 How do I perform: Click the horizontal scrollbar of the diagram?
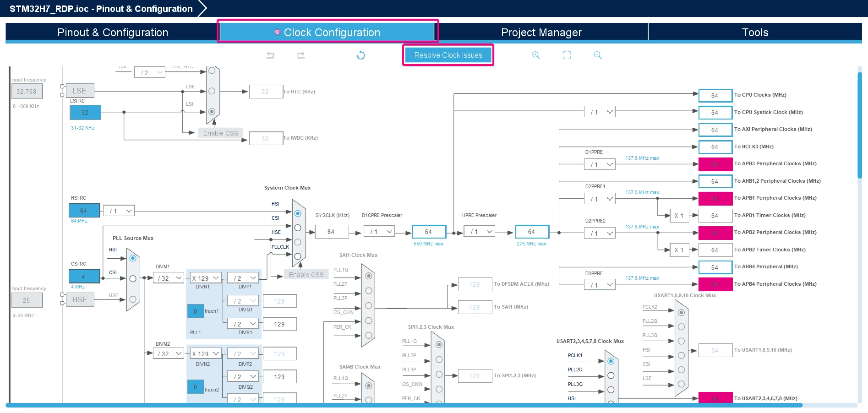coord(404,405)
